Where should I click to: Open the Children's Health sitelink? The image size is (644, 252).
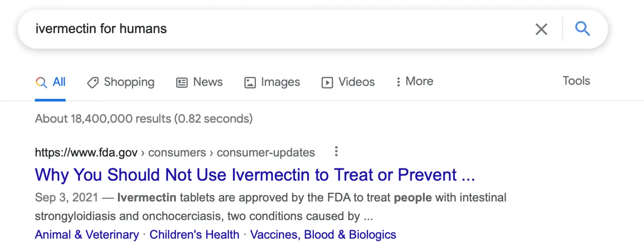tap(194, 235)
